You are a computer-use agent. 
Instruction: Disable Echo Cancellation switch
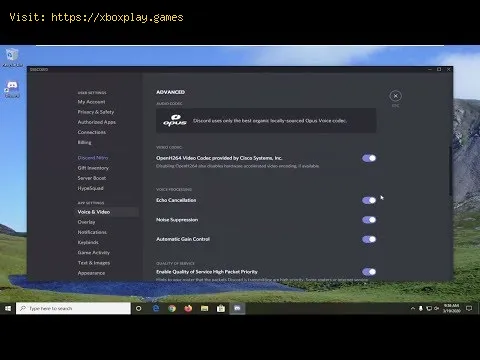(x=369, y=200)
